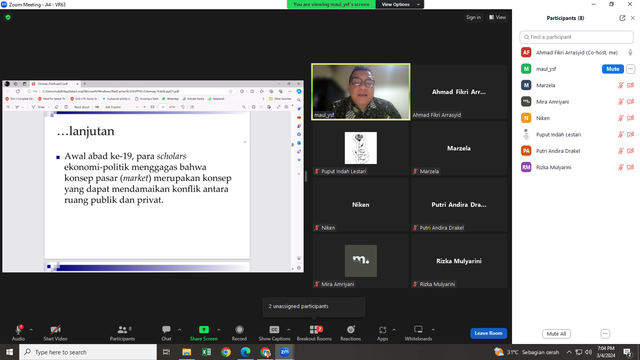Open the View layout menu
The width and height of the screenshot is (640, 360).
coord(498,17)
